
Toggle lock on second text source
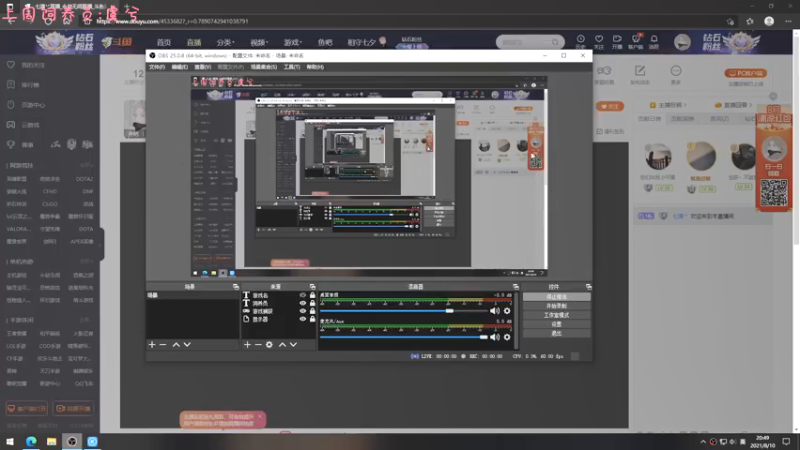tap(312, 303)
